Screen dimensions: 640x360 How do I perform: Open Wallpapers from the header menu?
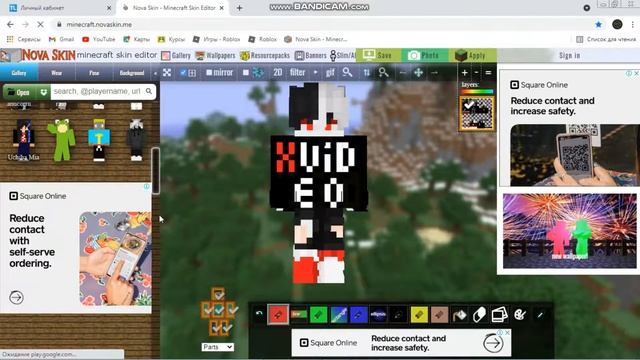click(216, 56)
